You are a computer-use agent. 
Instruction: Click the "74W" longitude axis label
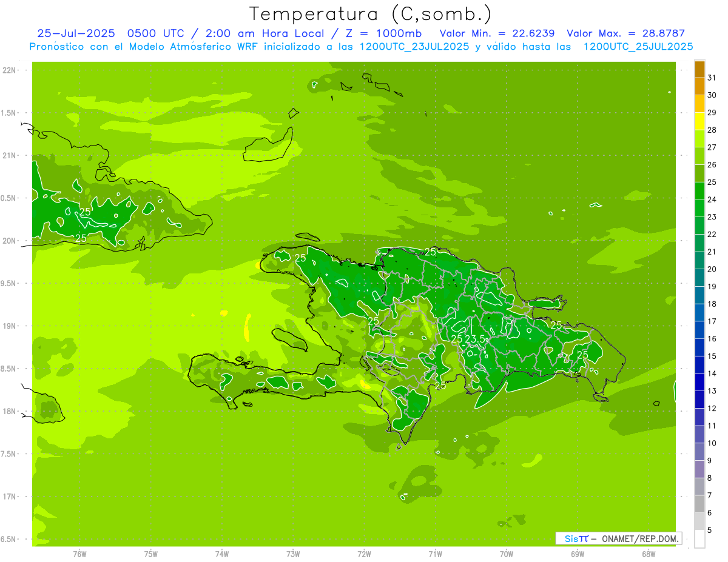222,554
